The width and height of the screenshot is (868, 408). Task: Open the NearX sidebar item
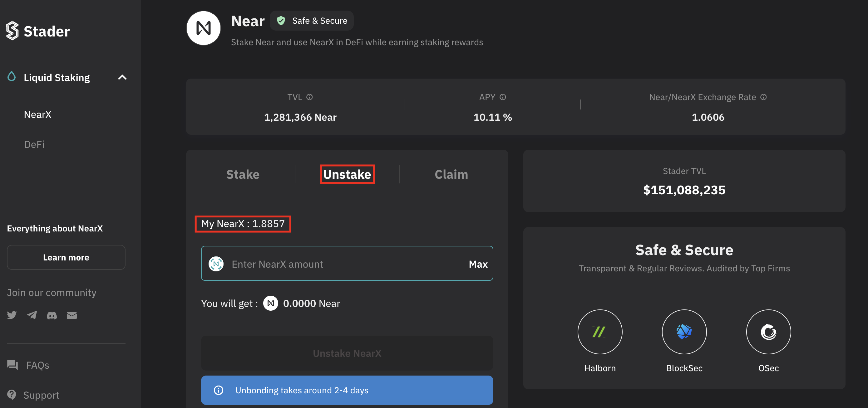pos(38,114)
